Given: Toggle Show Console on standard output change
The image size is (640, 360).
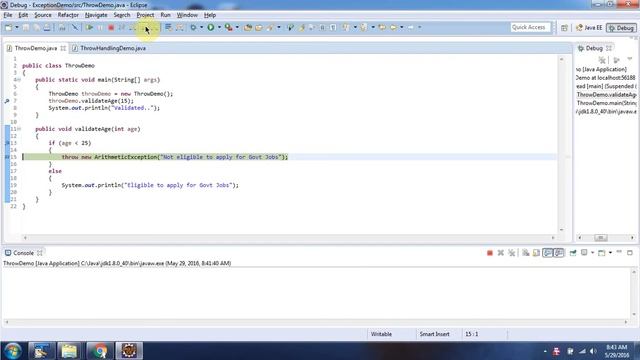Looking at the screenshot, I should pos(547,253).
